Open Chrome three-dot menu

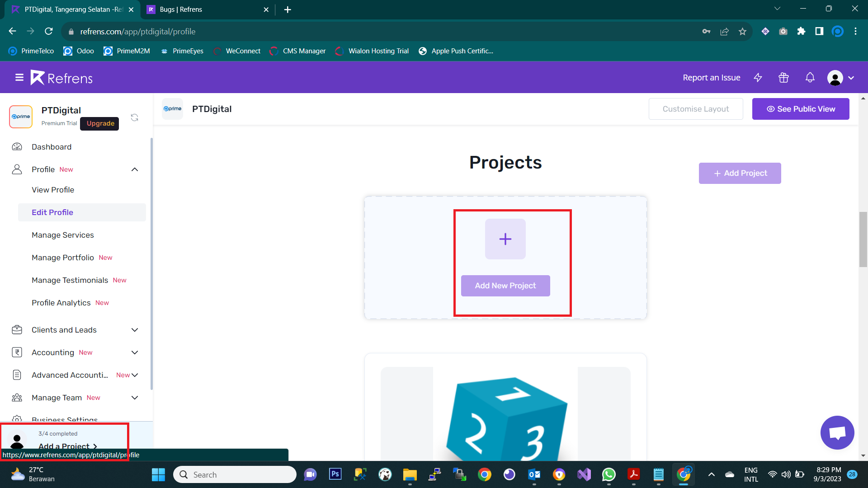point(855,31)
